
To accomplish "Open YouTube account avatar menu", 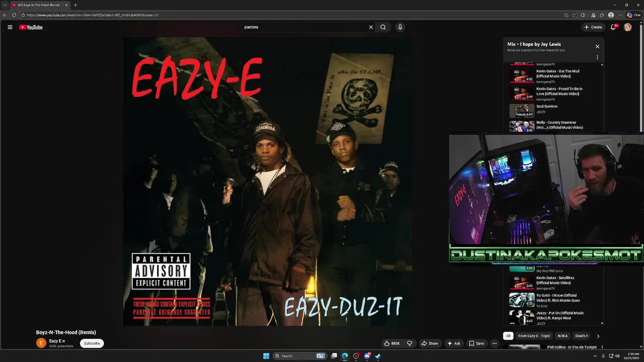I will pyautogui.click(x=627, y=27).
